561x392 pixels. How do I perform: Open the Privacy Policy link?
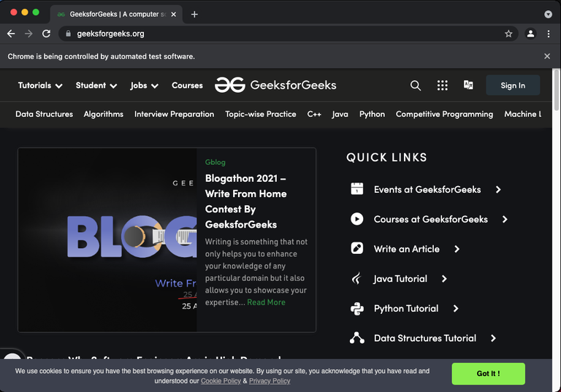(x=270, y=381)
